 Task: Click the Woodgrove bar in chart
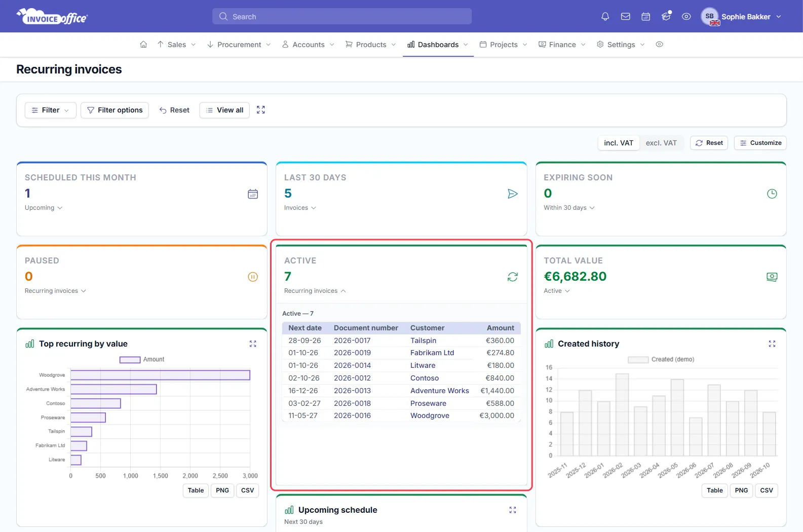(160, 375)
